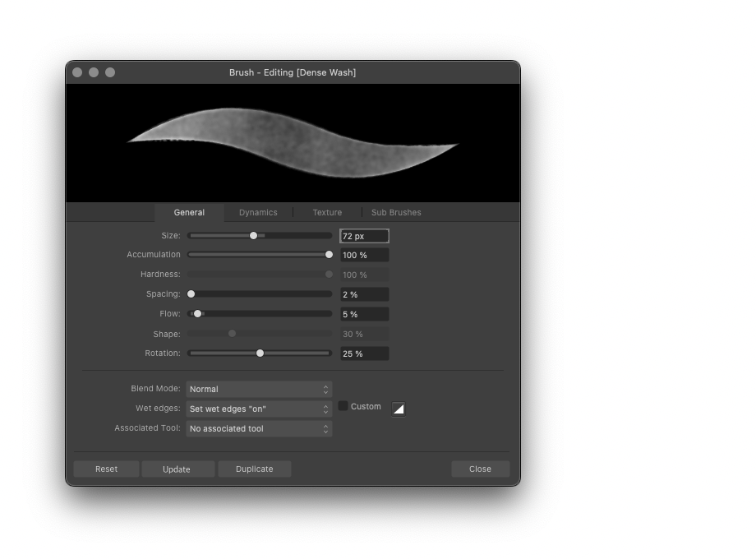Open the Associated Tool dropdown
Viewport: 756px width, 559px height.
click(259, 429)
